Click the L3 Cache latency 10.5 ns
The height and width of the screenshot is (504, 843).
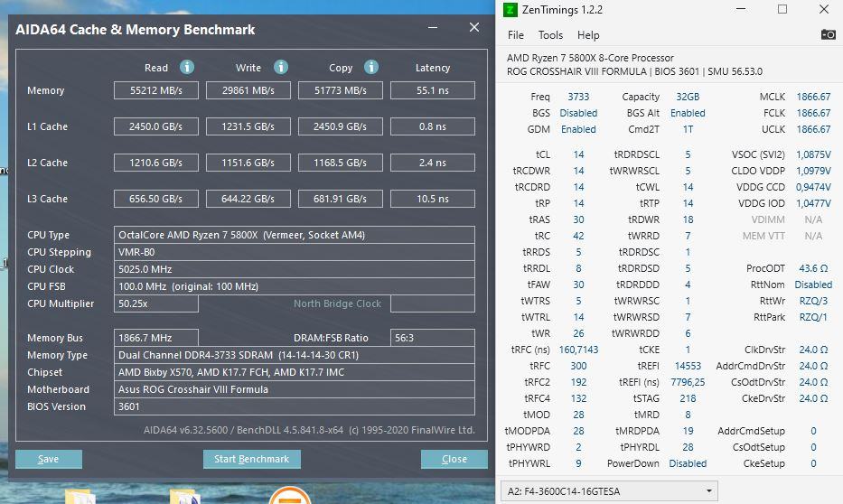coord(433,199)
